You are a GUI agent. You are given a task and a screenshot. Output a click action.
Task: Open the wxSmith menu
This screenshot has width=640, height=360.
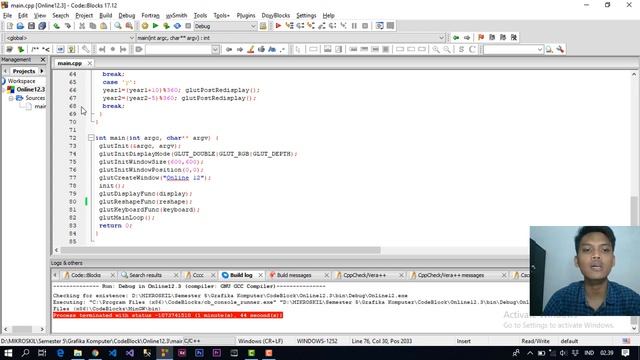point(176,16)
